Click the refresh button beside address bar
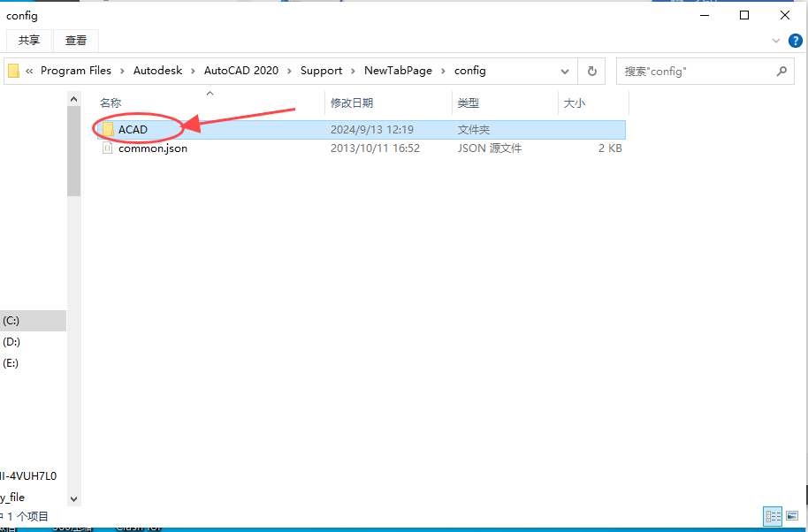The image size is (808, 532). 591,71
